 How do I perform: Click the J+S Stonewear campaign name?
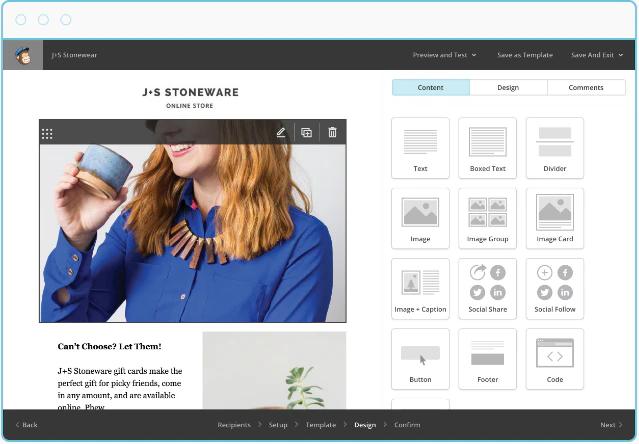74,55
